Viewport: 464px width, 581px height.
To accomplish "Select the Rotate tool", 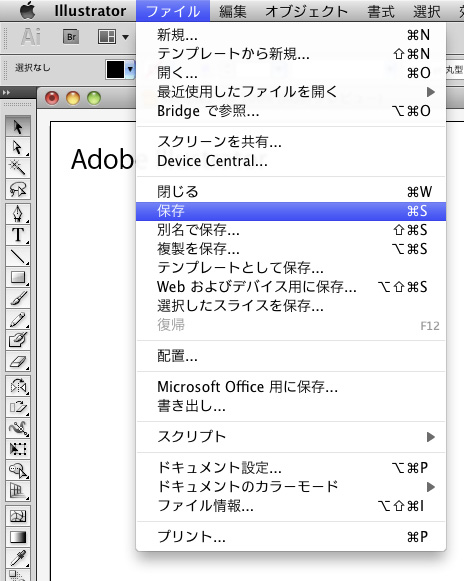I will pyautogui.click(x=18, y=386).
